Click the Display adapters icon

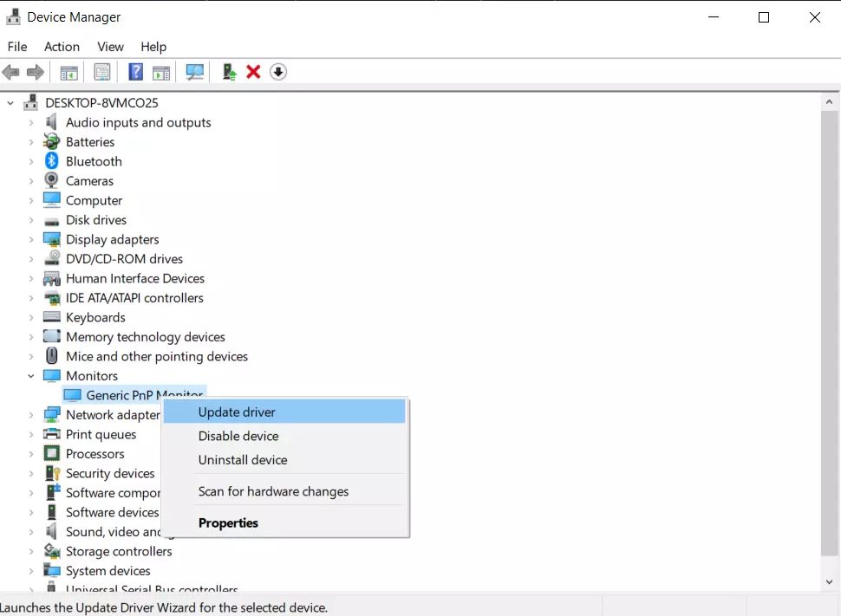point(51,239)
